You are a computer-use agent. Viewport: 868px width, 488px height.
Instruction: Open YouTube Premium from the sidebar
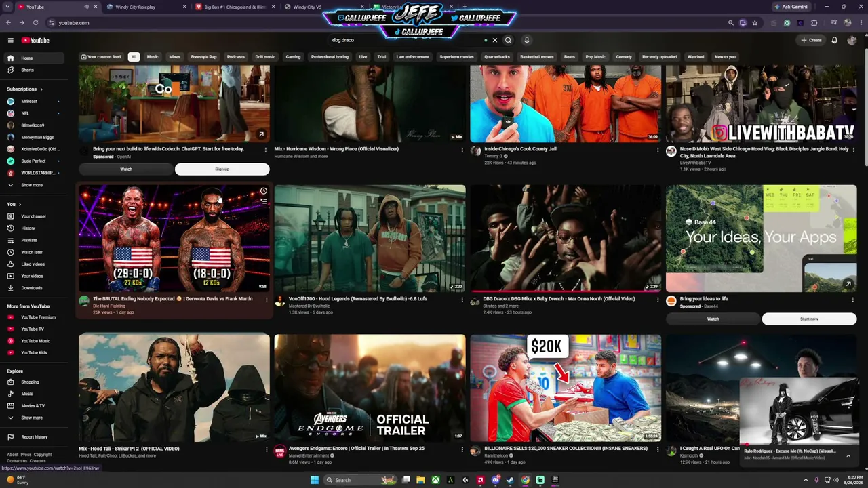tap(35, 317)
